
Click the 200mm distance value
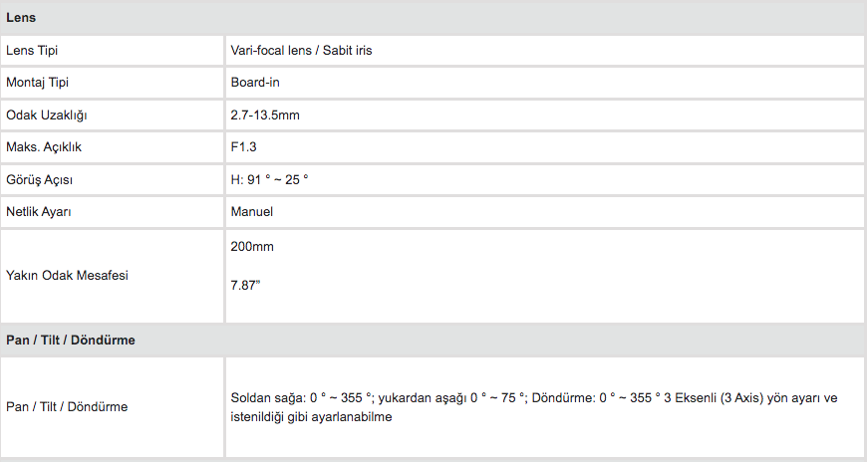click(x=252, y=247)
